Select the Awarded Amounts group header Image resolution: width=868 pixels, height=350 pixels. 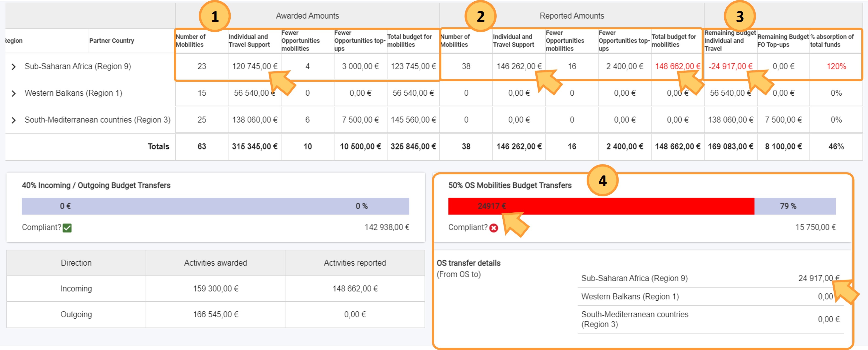point(307,16)
